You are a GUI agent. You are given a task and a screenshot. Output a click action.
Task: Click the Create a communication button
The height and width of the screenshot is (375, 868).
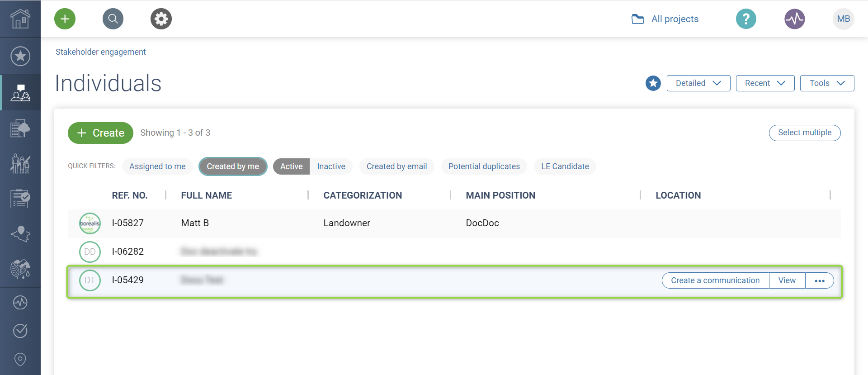715,280
